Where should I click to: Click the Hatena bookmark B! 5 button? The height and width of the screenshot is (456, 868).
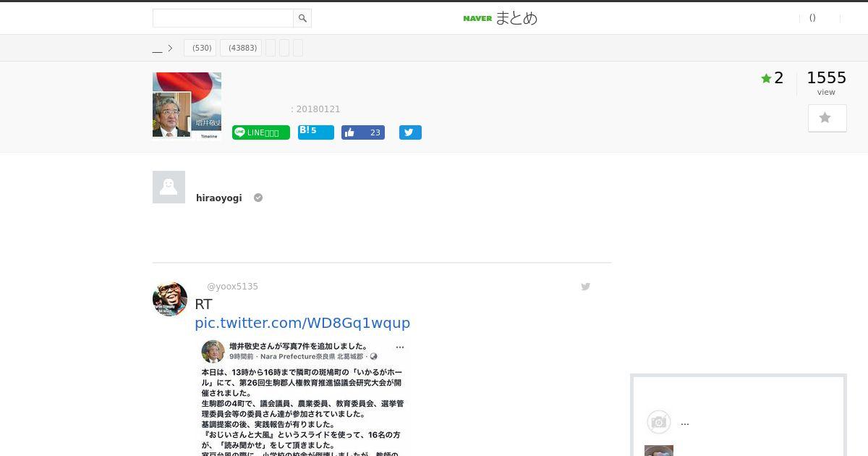click(316, 132)
